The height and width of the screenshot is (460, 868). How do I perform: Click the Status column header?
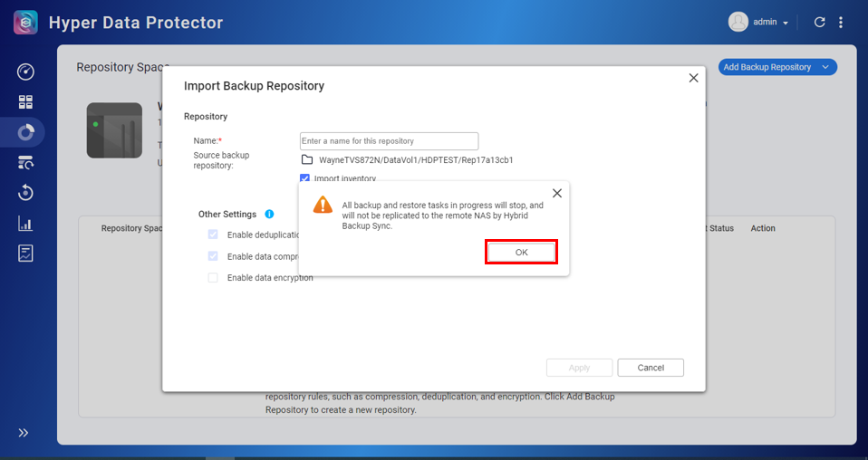click(x=720, y=228)
